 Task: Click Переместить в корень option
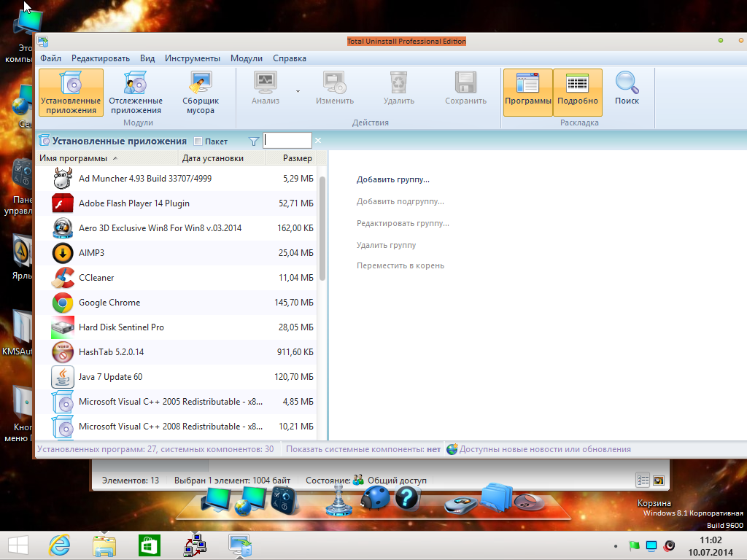pos(400,265)
